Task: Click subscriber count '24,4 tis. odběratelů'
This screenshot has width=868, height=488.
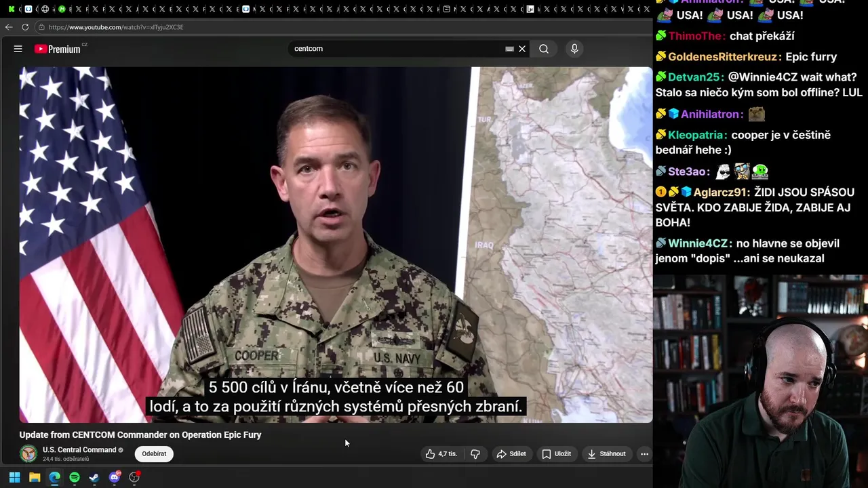Action: click(x=66, y=460)
